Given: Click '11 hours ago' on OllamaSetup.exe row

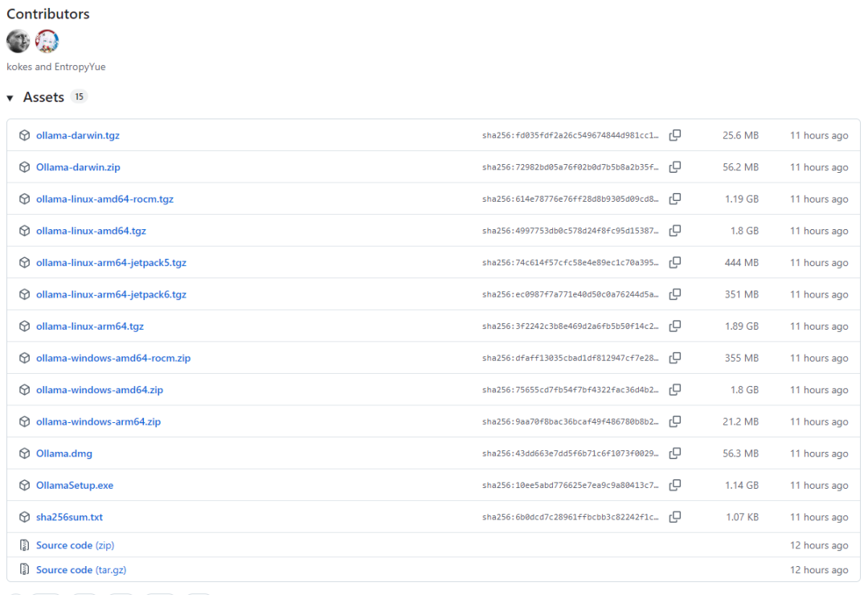Looking at the screenshot, I should point(819,486).
